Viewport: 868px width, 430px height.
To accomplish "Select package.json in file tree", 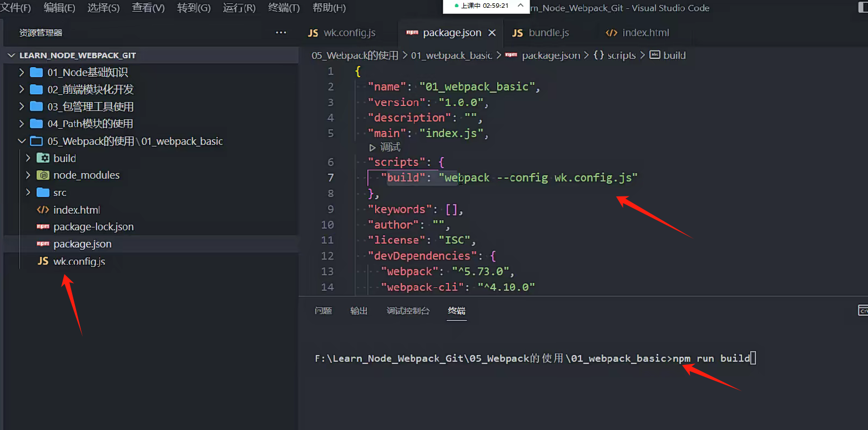I will [82, 244].
